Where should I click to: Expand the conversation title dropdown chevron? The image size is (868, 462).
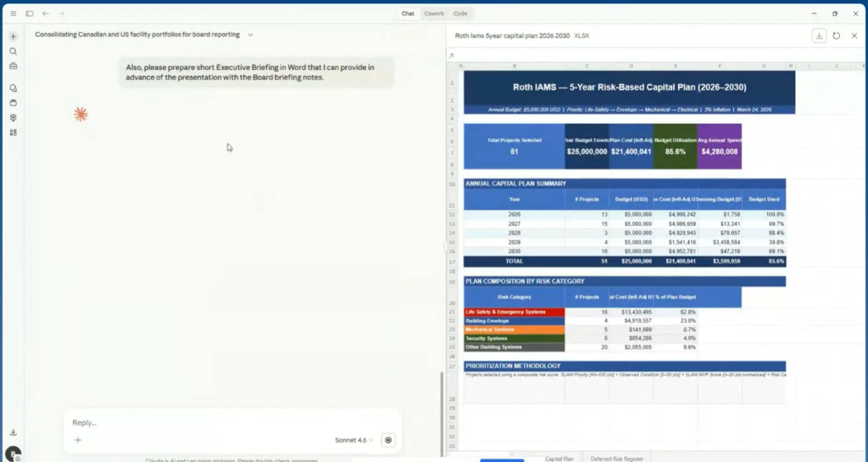coord(250,34)
